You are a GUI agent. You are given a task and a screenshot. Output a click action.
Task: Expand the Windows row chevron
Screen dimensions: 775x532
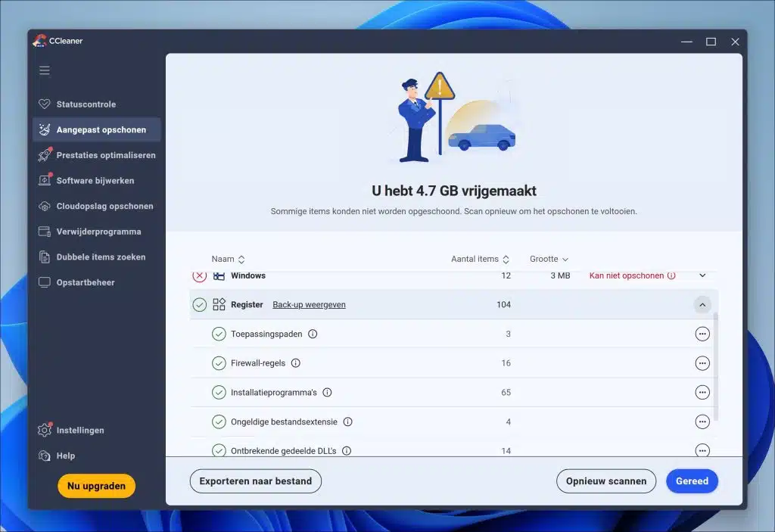click(x=702, y=275)
